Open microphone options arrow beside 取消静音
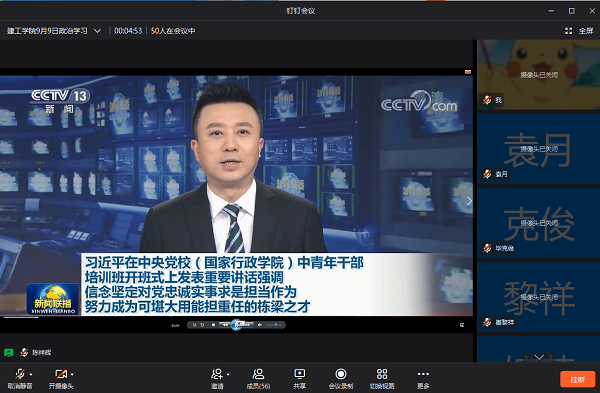This screenshot has width=600, height=393. click(31, 374)
